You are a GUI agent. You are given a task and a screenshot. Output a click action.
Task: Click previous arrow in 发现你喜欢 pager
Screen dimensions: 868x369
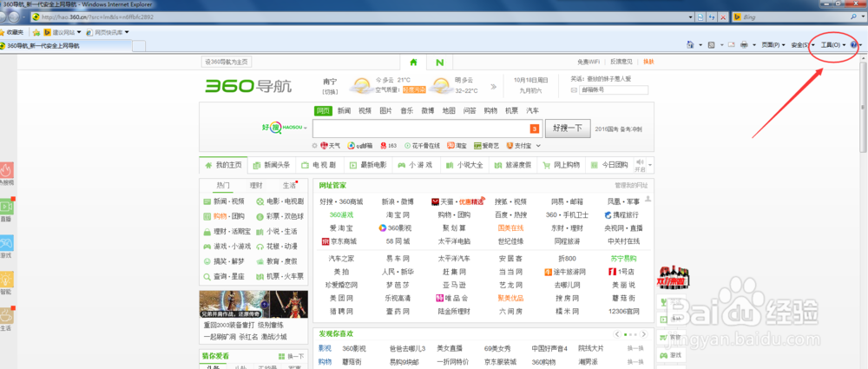[x=616, y=334]
